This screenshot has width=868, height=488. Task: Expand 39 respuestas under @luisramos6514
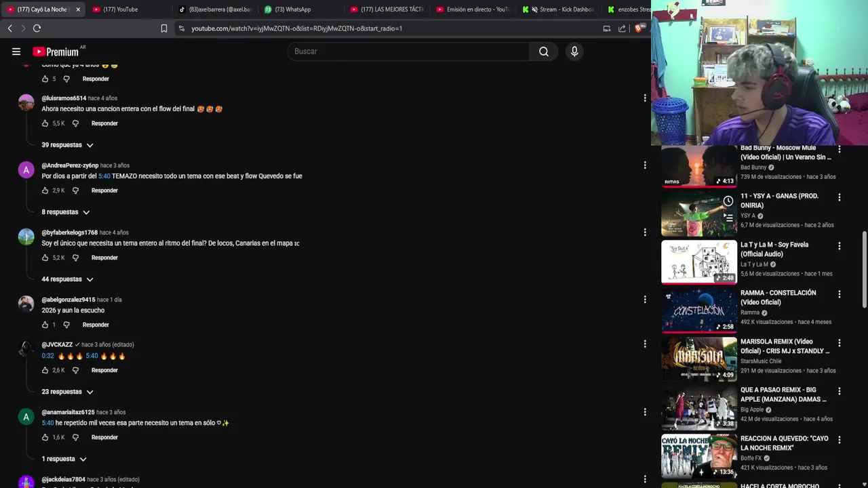coord(67,145)
